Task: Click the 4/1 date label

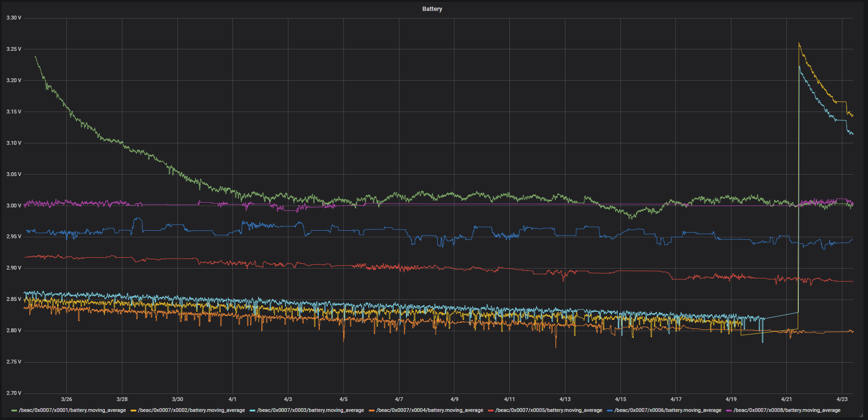Action: click(232, 399)
